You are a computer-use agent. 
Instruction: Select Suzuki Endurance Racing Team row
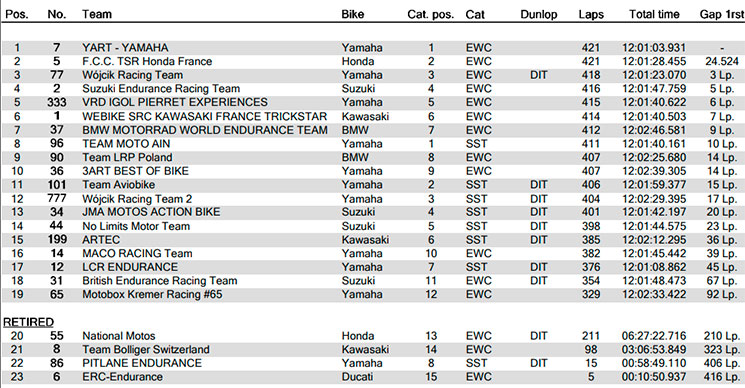coord(372,89)
